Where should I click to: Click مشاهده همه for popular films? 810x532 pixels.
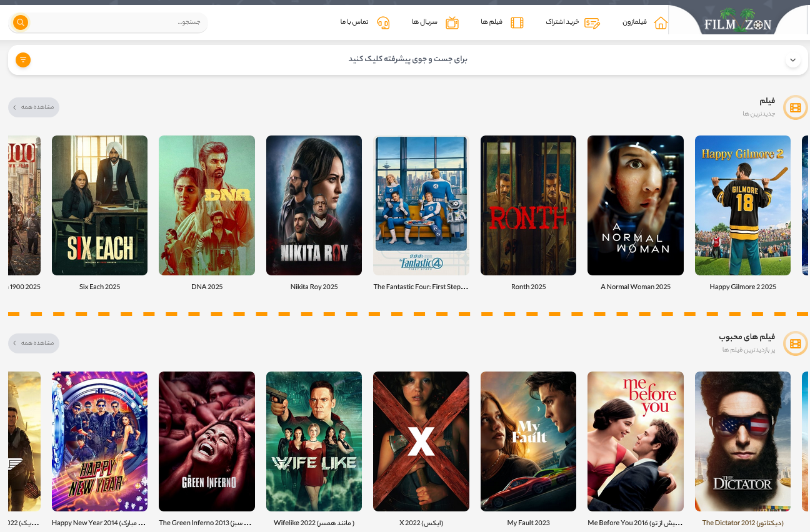coord(34,343)
